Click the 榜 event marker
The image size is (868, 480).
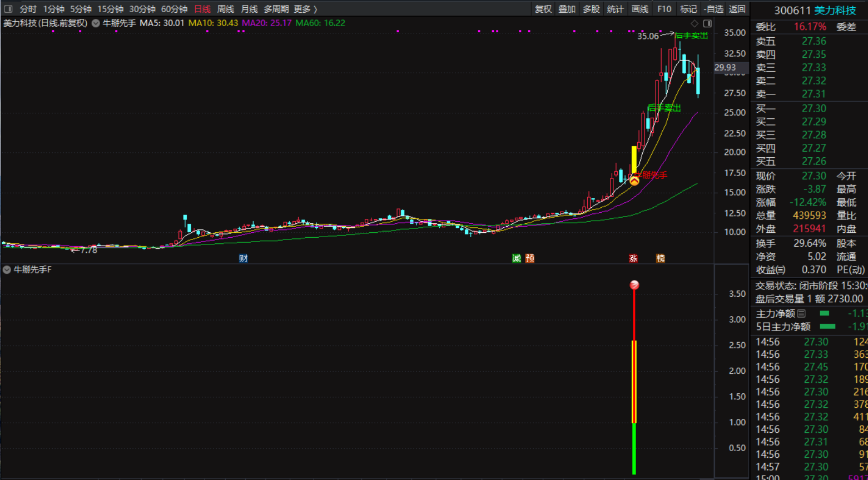(x=661, y=258)
